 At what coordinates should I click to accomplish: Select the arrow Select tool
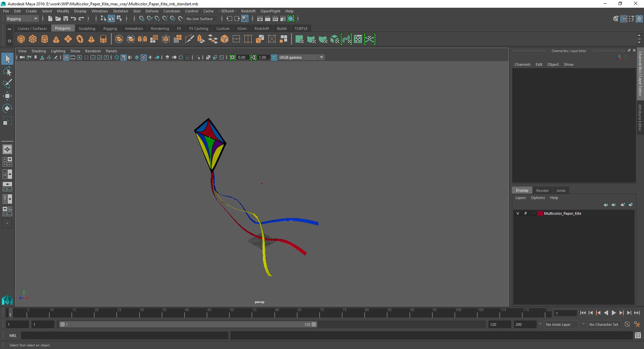(x=7, y=59)
